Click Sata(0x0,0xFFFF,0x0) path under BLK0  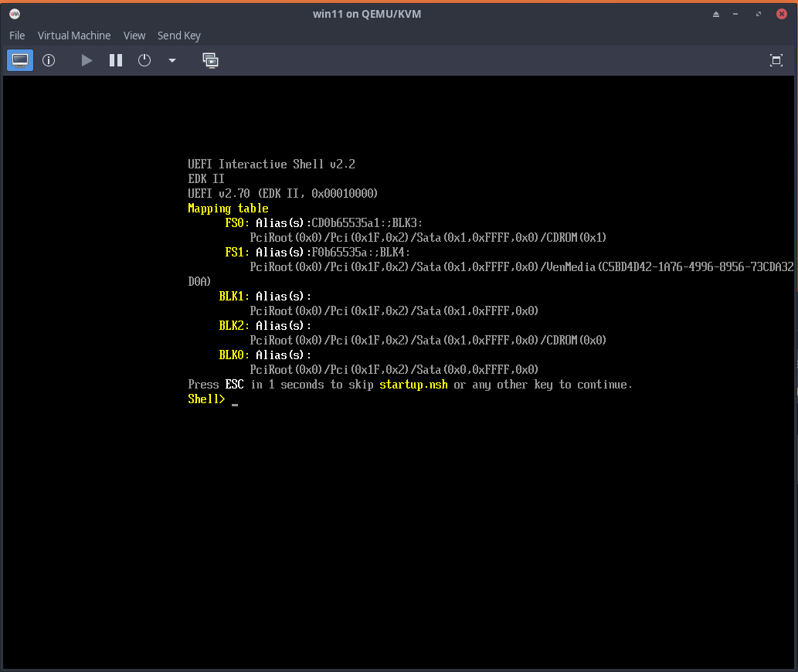click(x=394, y=370)
